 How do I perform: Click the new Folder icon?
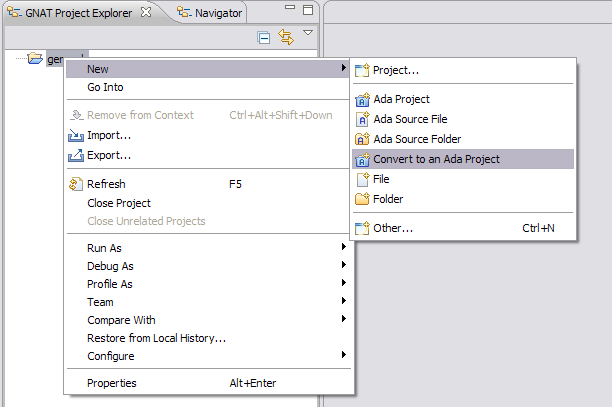click(362, 199)
